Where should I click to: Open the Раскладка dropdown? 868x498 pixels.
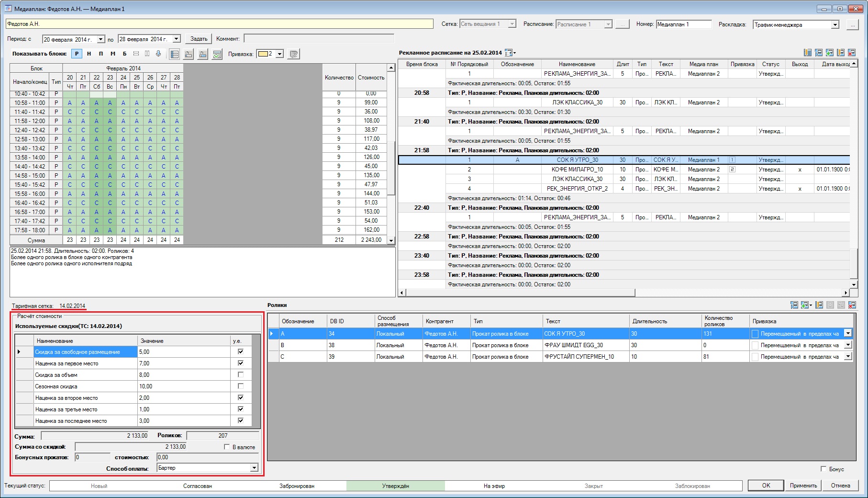click(x=835, y=24)
